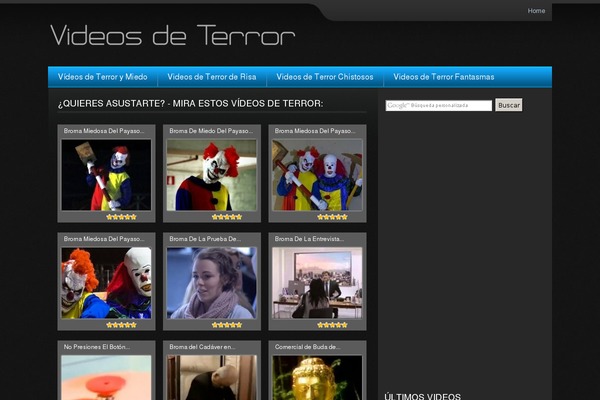Click the Broma De Miedo Del Payaso... title
Screen dimensions: 600x400
211,131
